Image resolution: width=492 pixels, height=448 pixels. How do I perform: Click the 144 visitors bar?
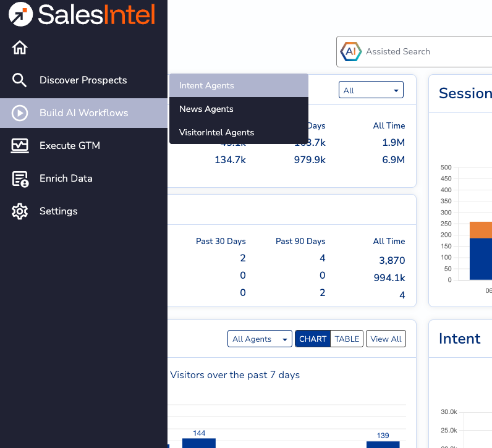(199, 443)
